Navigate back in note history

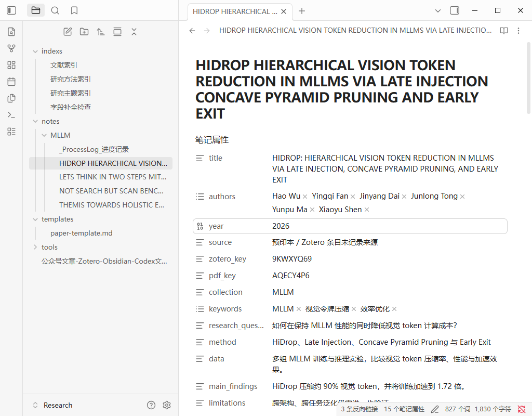(x=192, y=31)
